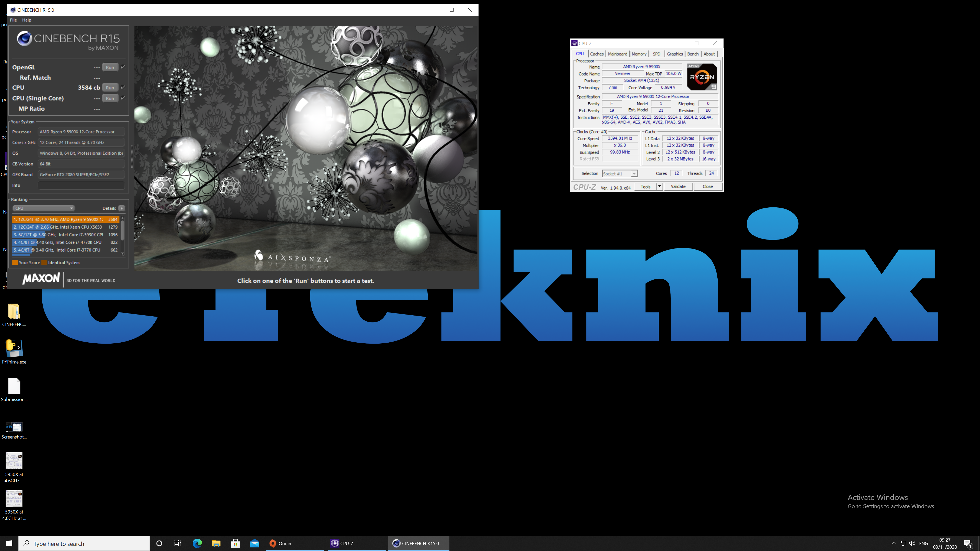Select the Screenshot file on desktop
This screenshot has height=551, width=980.
pos(14,430)
